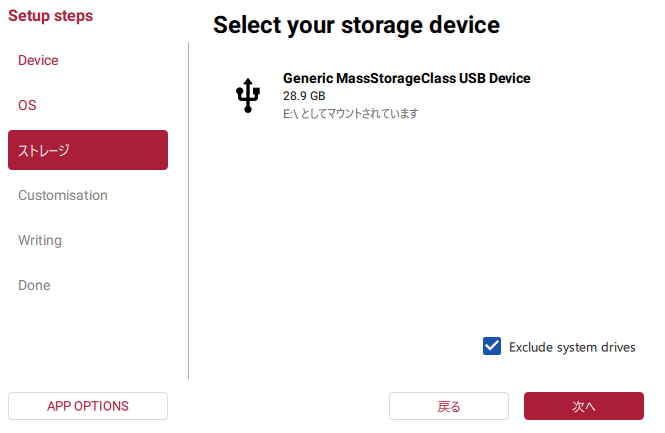This screenshot has width=665, height=433.
Task: Open the OS setup step
Action: pos(27,105)
